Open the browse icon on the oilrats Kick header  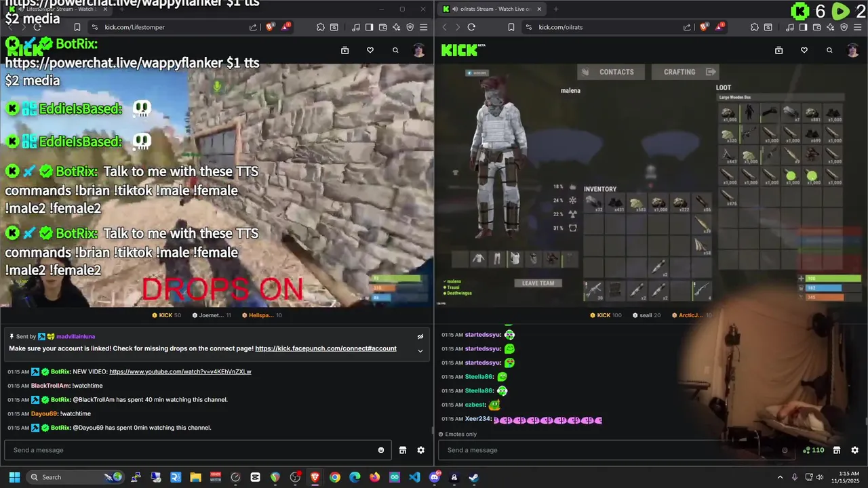[x=778, y=50]
